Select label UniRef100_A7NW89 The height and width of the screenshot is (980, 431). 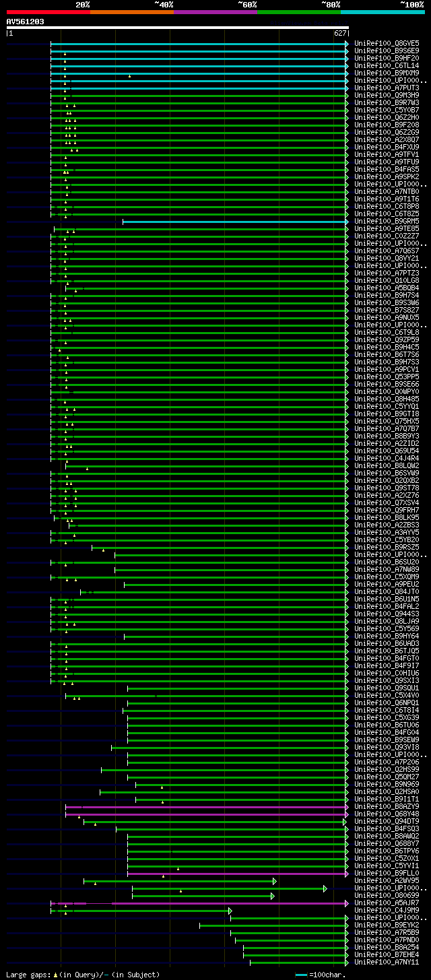pyautogui.click(x=387, y=569)
